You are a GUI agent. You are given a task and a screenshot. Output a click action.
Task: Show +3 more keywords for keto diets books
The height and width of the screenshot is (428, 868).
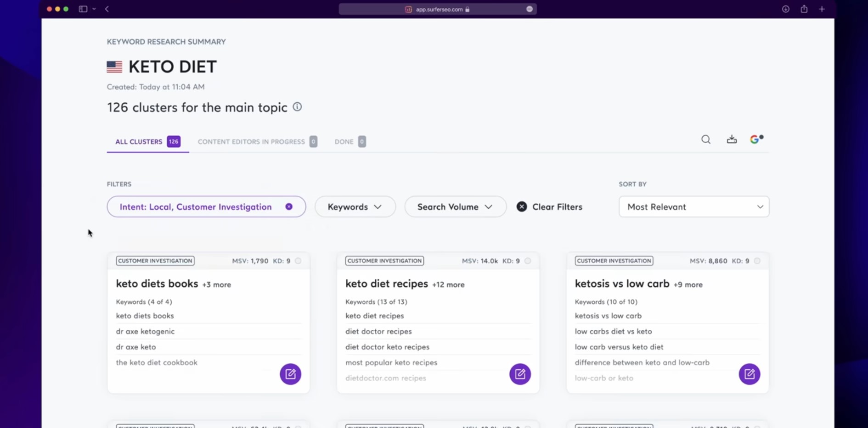217,285
